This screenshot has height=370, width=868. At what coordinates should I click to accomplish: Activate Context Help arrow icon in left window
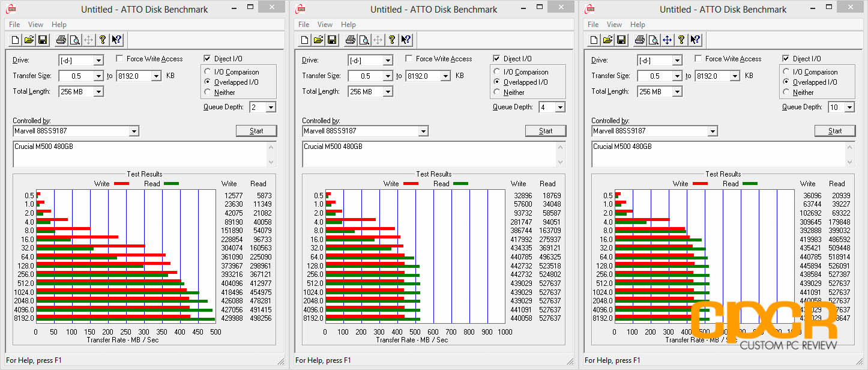tap(116, 40)
